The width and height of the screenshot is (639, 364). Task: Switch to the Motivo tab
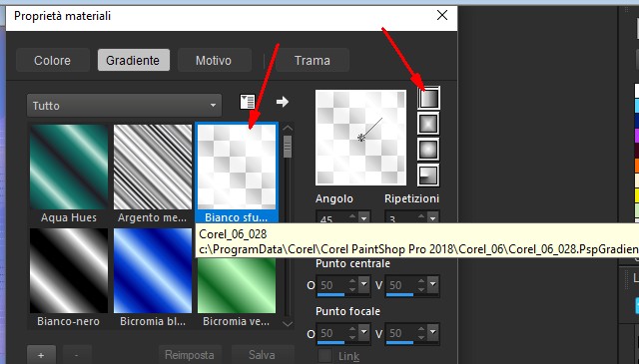coord(214,60)
